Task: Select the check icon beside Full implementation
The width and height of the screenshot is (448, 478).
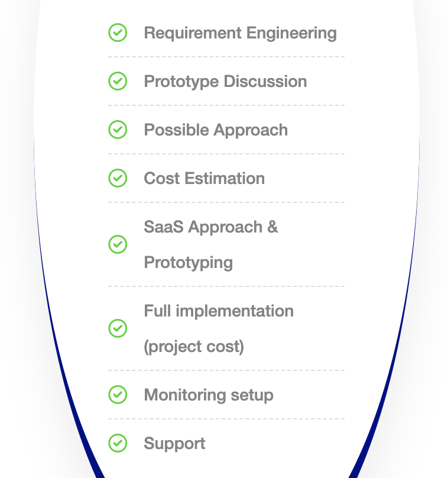Action: click(118, 328)
